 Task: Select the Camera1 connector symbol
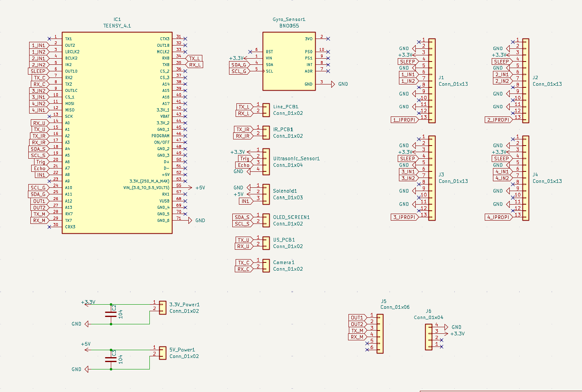click(266, 266)
